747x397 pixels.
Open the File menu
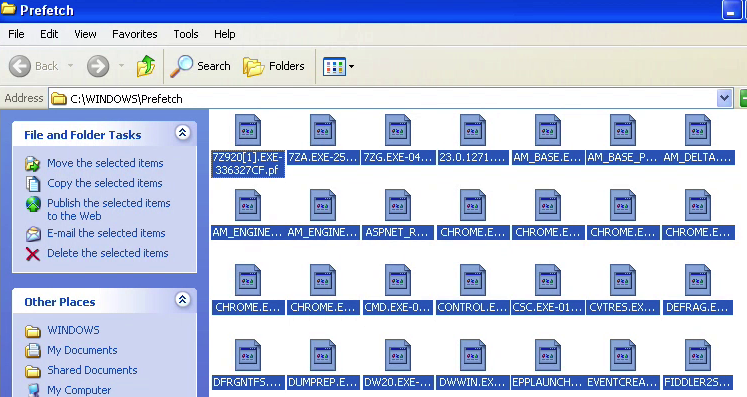coord(16,34)
